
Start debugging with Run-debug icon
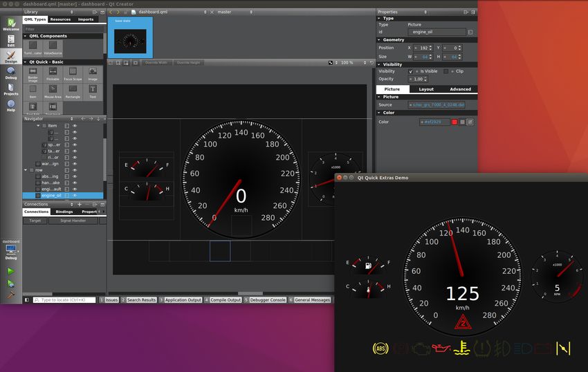point(10,283)
